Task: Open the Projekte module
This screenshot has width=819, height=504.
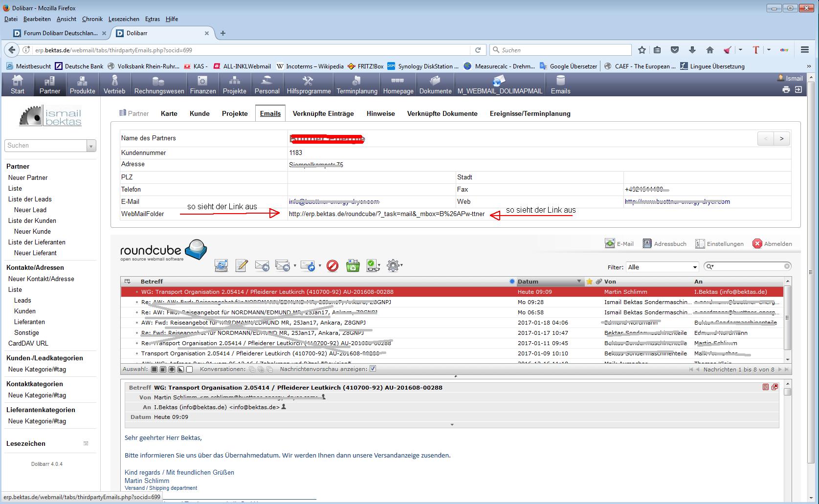Action: (234, 84)
